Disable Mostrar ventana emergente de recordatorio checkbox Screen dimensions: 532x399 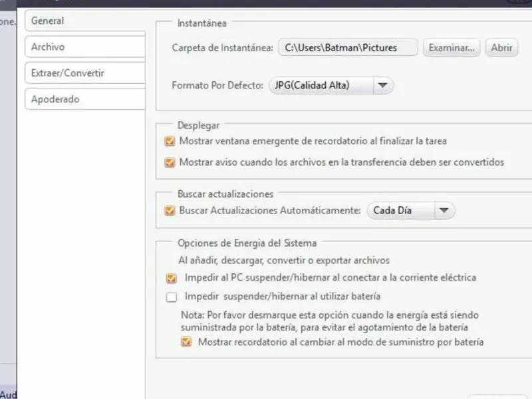pyautogui.click(x=170, y=141)
